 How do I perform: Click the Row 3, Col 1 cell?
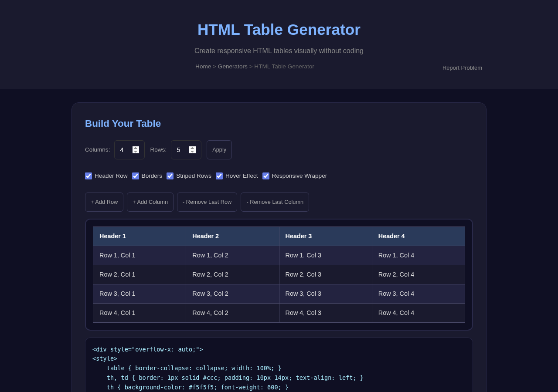139,294
